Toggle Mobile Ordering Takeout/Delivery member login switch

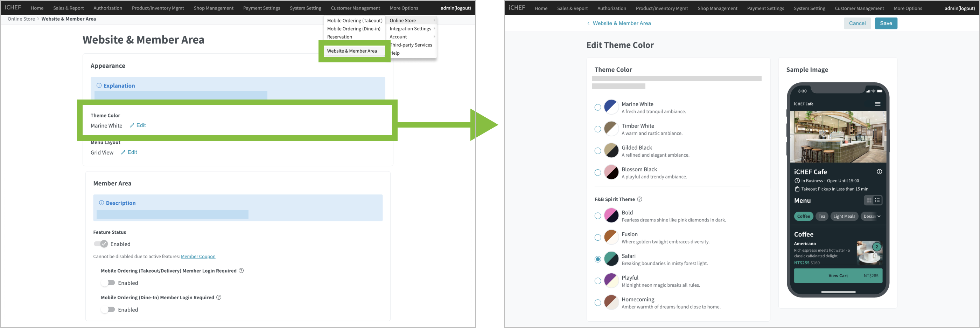(108, 283)
